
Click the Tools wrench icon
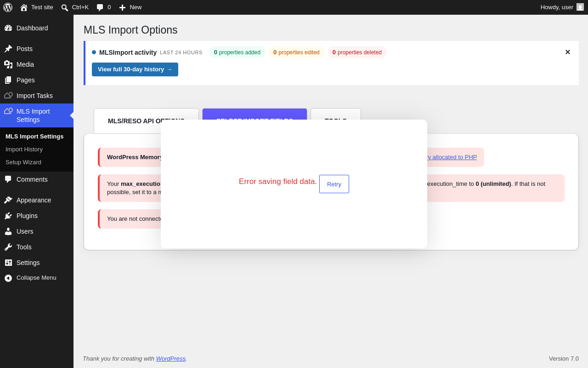click(x=8, y=247)
